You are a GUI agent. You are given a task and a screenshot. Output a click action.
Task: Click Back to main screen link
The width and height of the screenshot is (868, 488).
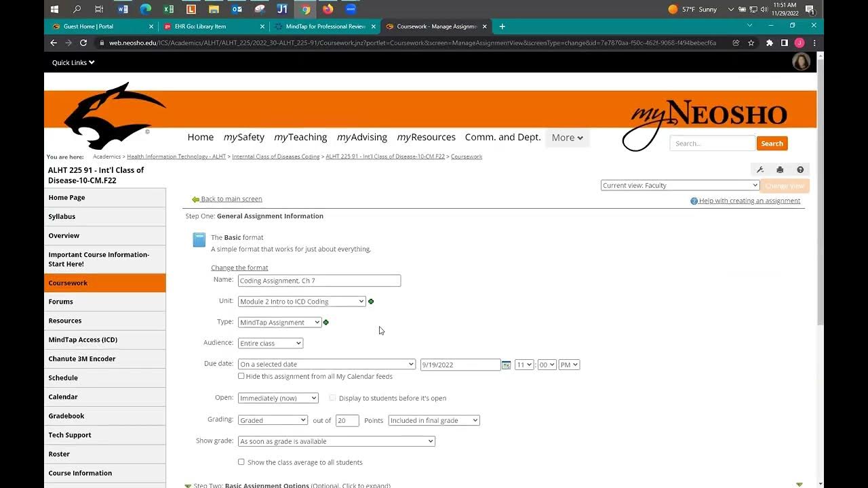[231, 199]
